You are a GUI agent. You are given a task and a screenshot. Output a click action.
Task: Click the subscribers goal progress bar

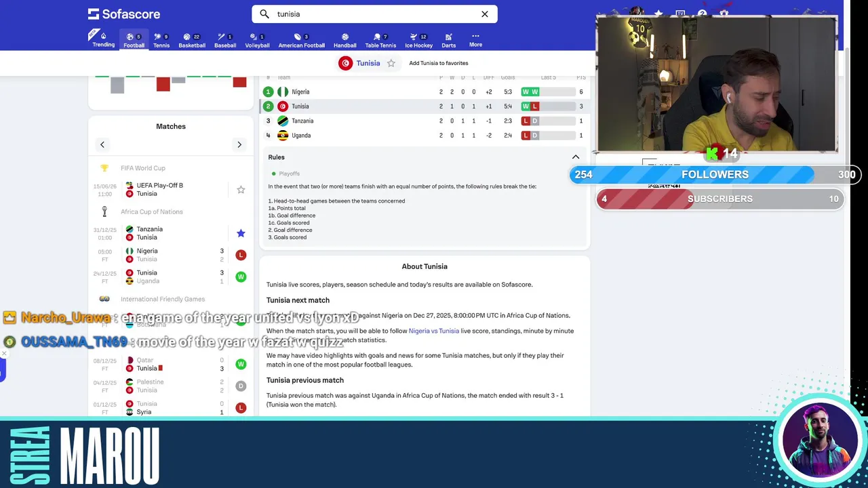pyautogui.click(x=720, y=199)
